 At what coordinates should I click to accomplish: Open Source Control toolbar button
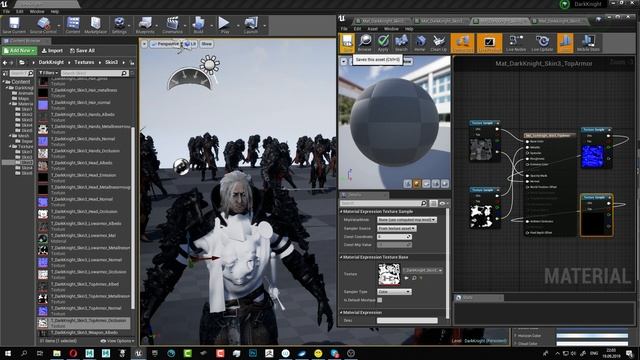[43, 25]
